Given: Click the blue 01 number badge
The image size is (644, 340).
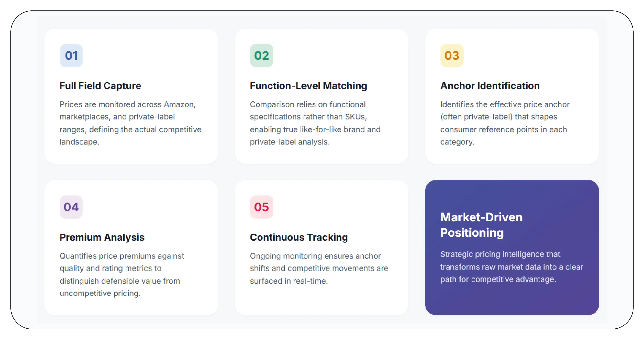Looking at the screenshot, I should pyautogui.click(x=71, y=55).
